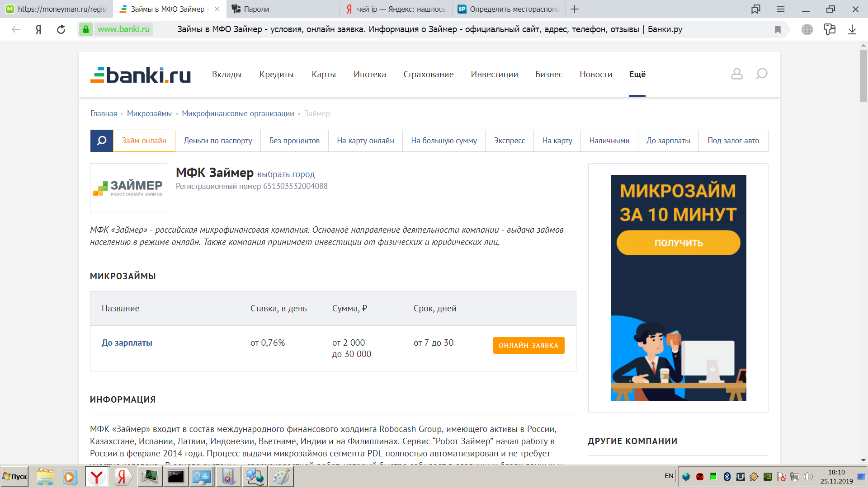Expand the Ещё navigation menu
868x488 pixels.
click(x=637, y=74)
